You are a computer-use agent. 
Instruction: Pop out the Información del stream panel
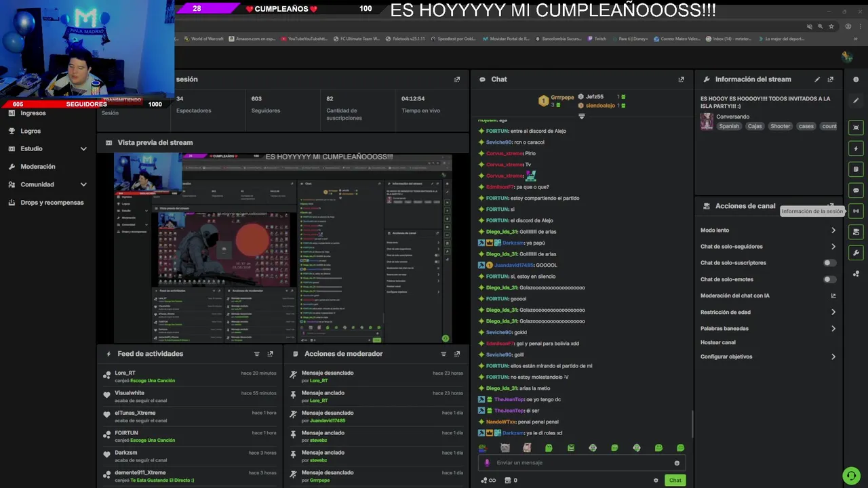tap(830, 79)
